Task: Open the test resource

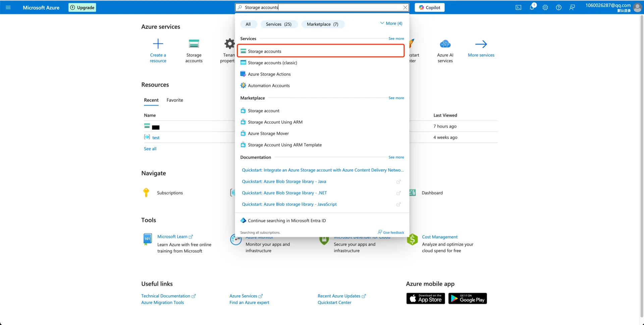Action: pyautogui.click(x=156, y=138)
